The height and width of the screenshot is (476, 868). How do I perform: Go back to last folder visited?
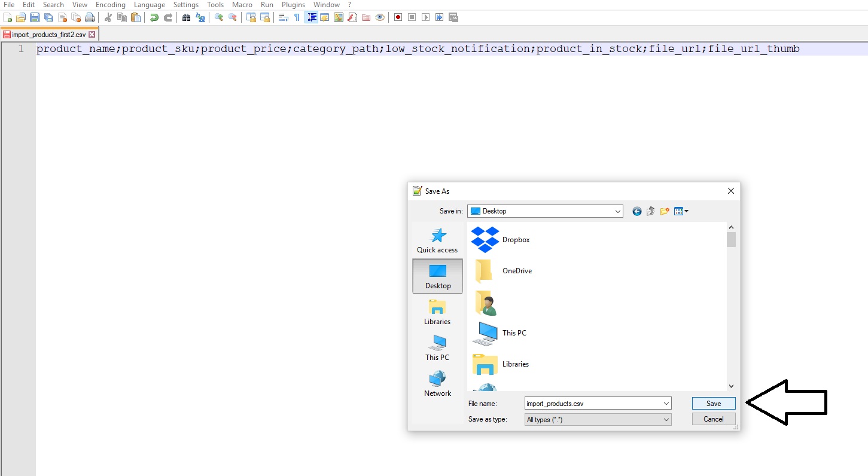636,211
